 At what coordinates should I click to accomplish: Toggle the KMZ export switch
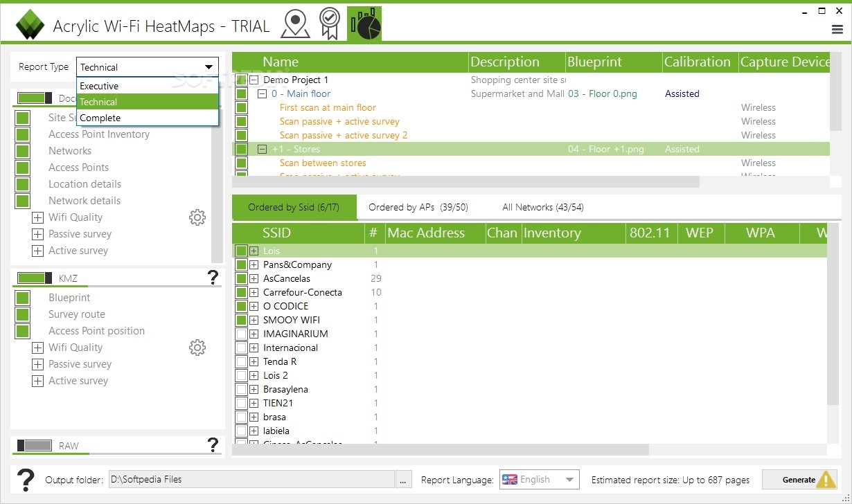click(x=34, y=278)
